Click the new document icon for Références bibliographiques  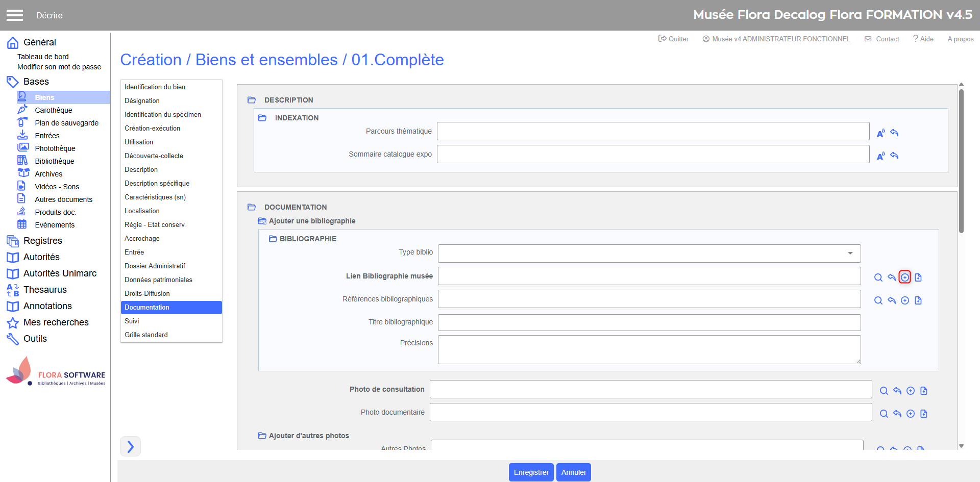pos(918,300)
